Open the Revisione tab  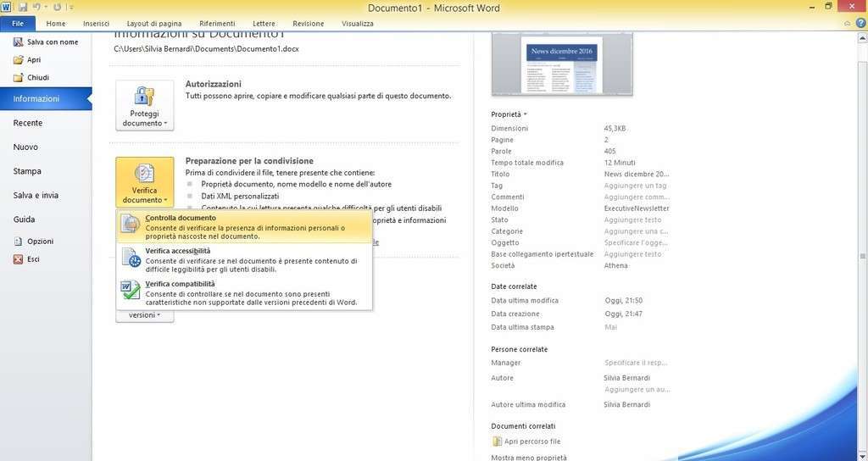pyautogui.click(x=309, y=23)
